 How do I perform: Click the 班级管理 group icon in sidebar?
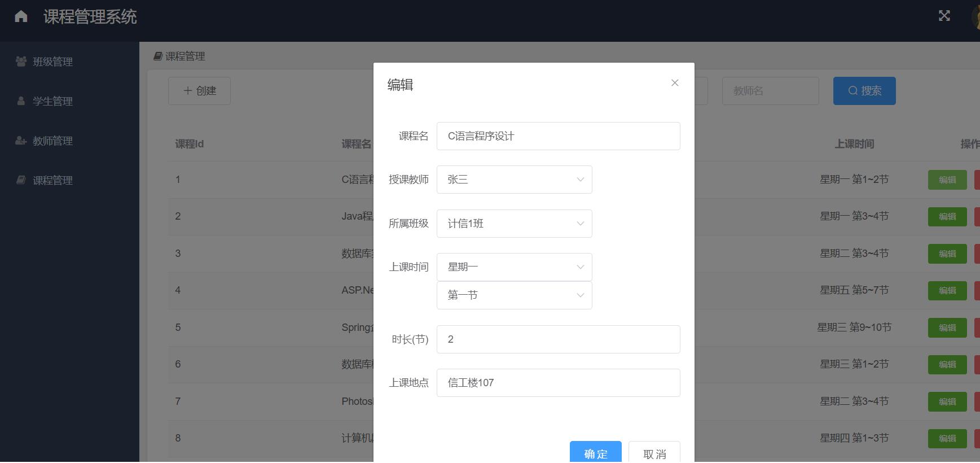pyautogui.click(x=21, y=61)
